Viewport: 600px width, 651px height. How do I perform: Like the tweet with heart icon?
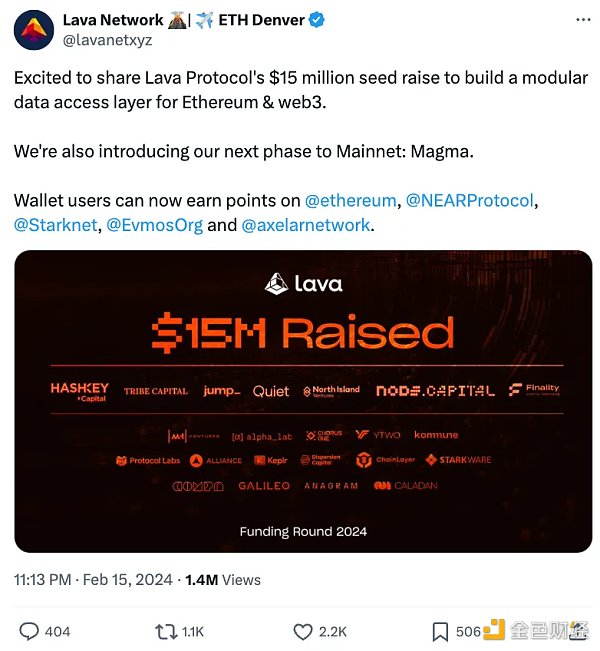[x=303, y=631]
